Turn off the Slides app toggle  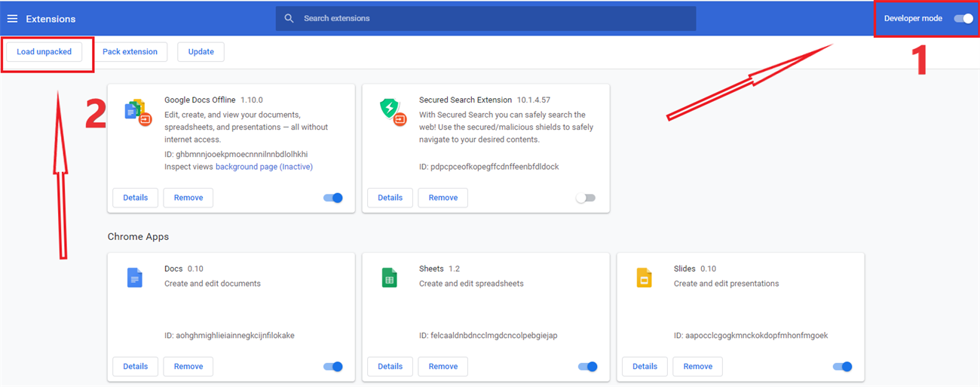click(x=843, y=367)
